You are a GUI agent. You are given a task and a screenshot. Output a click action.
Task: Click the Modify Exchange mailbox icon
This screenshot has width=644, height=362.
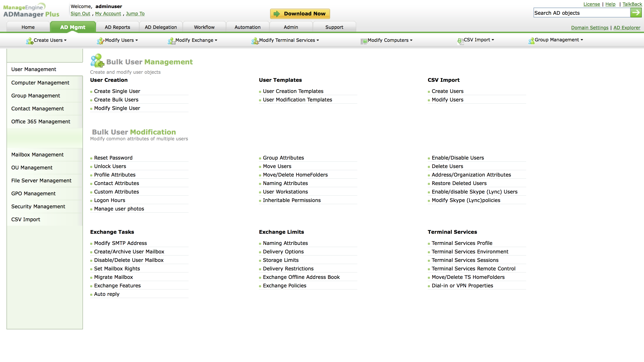(x=171, y=41)
